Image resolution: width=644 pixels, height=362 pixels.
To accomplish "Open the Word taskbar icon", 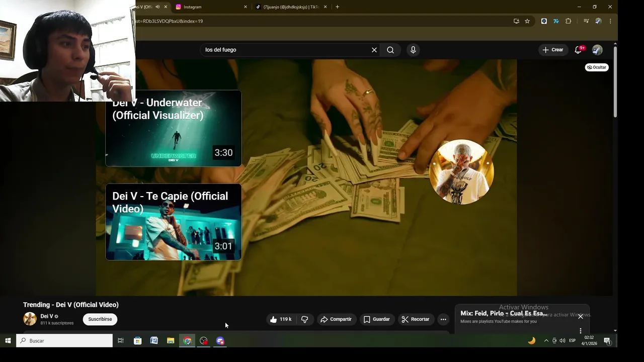I will tap(154, 341).
